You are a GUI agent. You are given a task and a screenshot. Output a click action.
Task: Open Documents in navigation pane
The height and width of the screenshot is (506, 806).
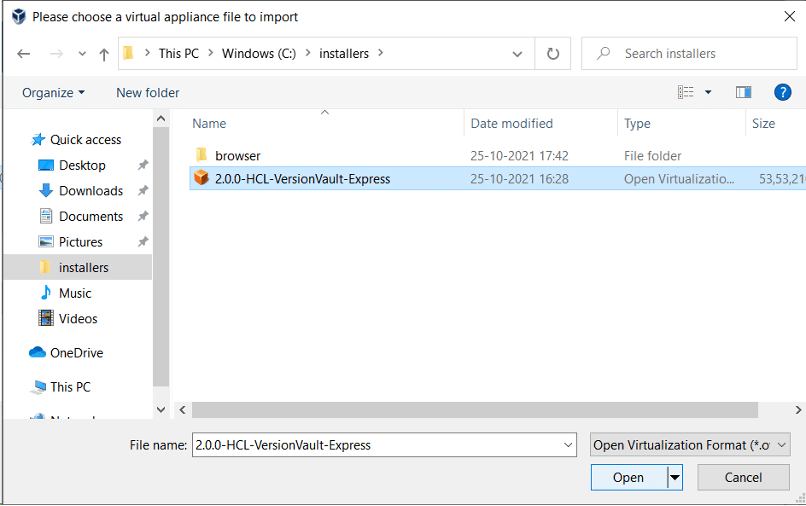click(91, 216)
